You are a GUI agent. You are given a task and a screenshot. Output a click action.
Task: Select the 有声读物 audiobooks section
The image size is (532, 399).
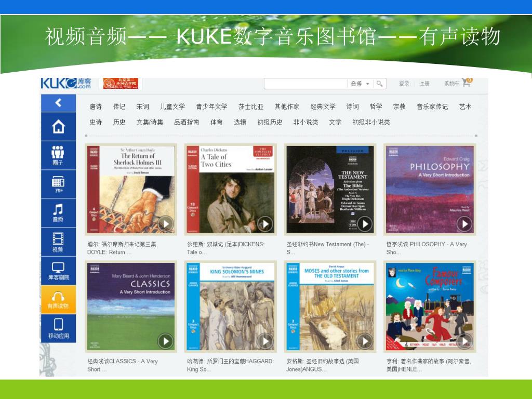pos(58,300)
